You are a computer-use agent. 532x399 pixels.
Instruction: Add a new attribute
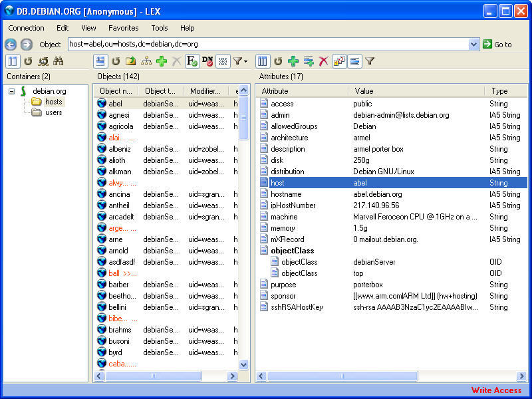pyautogui.click(x=292, y=61)
